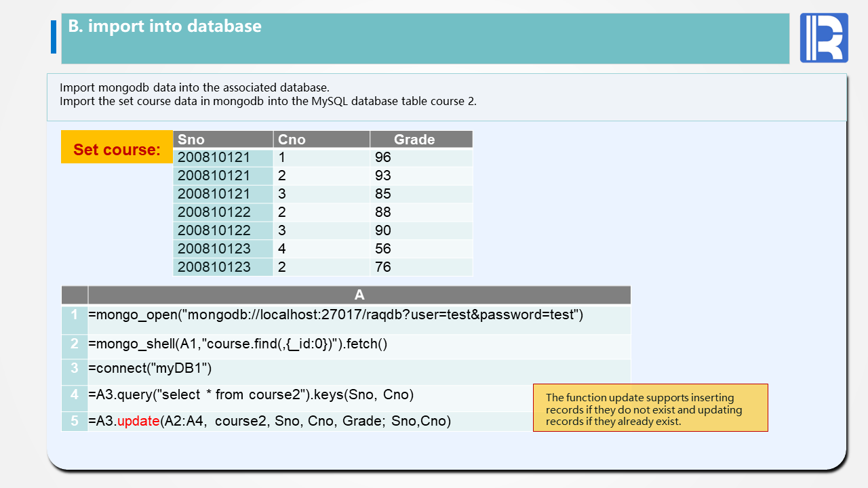Viewport: 868px width, 488px height.
Task: Click row number 5 in code grid
Action: (x=75, y=421)
